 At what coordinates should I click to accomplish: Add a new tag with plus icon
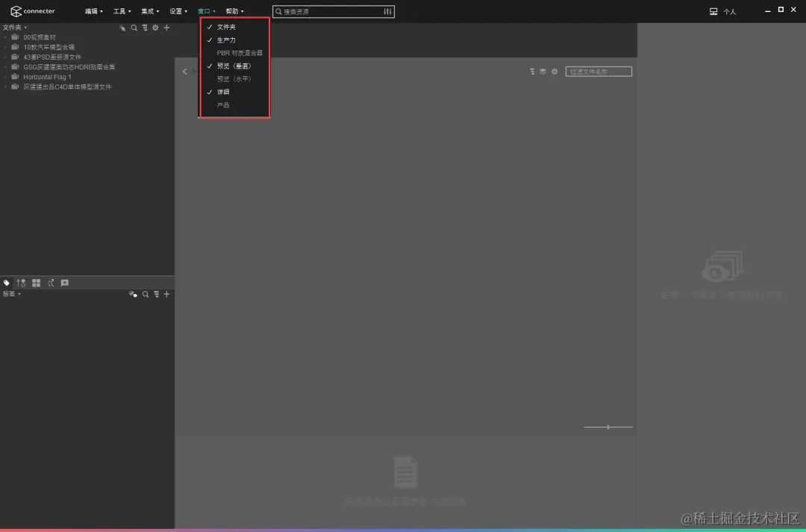166,294
